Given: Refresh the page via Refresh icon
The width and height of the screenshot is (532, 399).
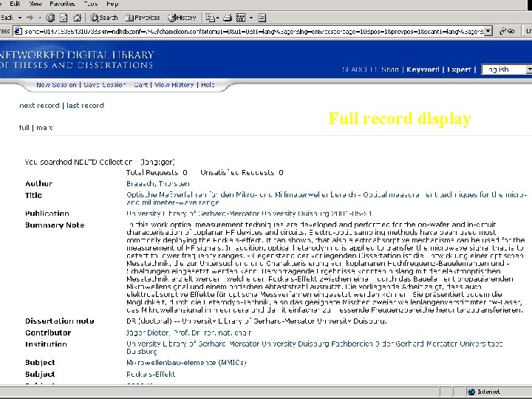Looking at the screenshot, I should coord(64,18).
